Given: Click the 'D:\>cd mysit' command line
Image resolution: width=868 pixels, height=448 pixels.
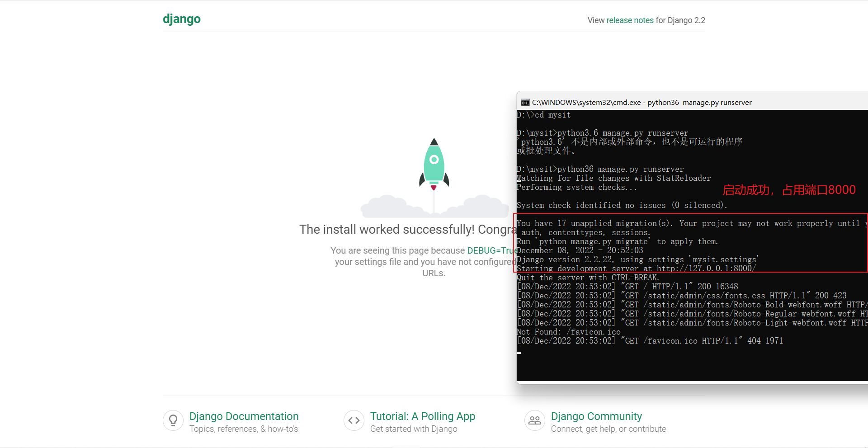Looking at the screenshot, I should (x=544, y=115).
